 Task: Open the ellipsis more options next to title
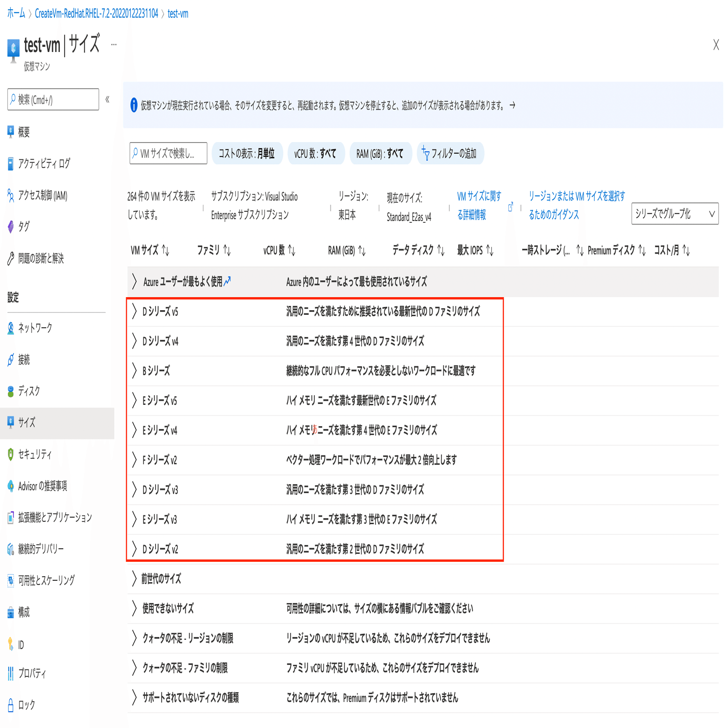(x=114, y=45)
